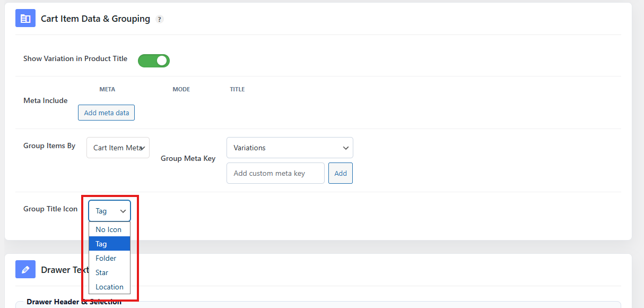This screenshot has width=644, height=308.
Task: Click the Add custom meta key field
Action: point(275,173)
